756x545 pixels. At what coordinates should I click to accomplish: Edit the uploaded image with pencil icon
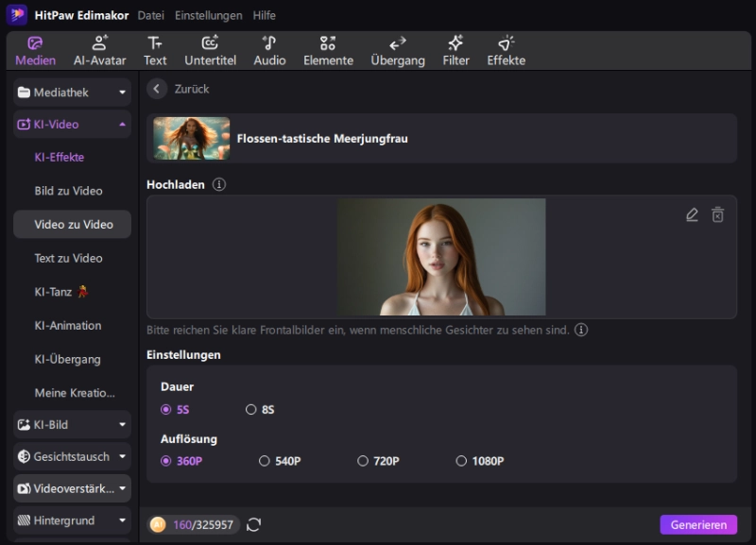692,215
